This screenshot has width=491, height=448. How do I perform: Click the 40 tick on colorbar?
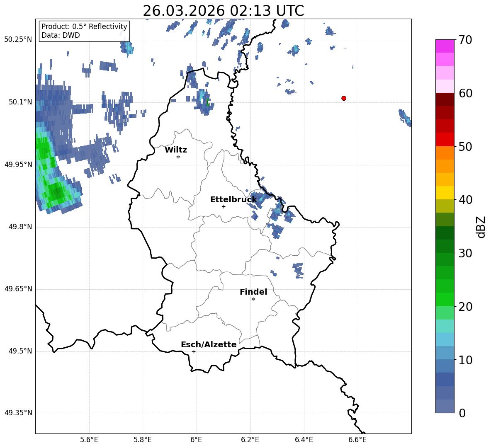point(465,200)
